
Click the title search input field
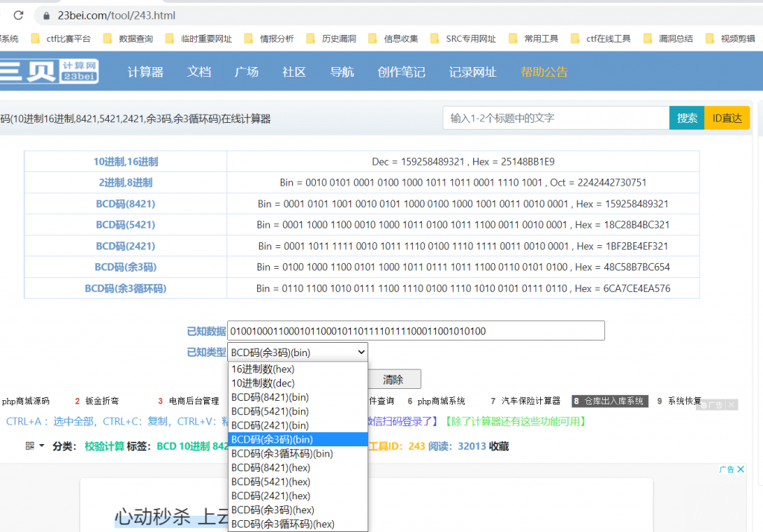pyautogui.click(x=556, y=118)
